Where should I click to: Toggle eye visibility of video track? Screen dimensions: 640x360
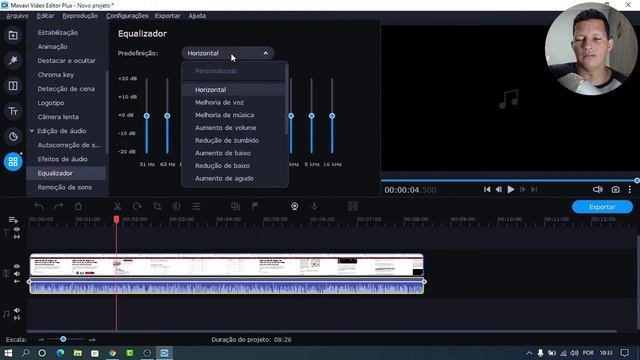click(17, 266)
